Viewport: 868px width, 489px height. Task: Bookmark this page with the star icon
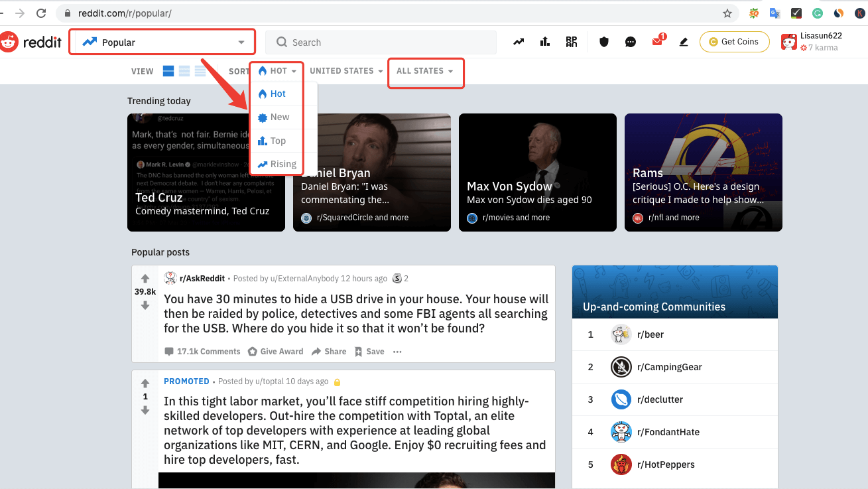(727, 13)
